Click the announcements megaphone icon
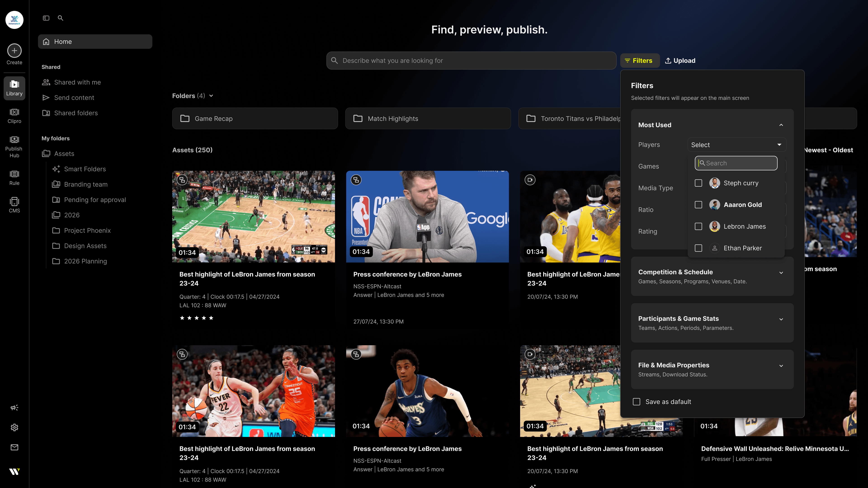This screenshot has width=868, height=488. [x=14, y=408]
